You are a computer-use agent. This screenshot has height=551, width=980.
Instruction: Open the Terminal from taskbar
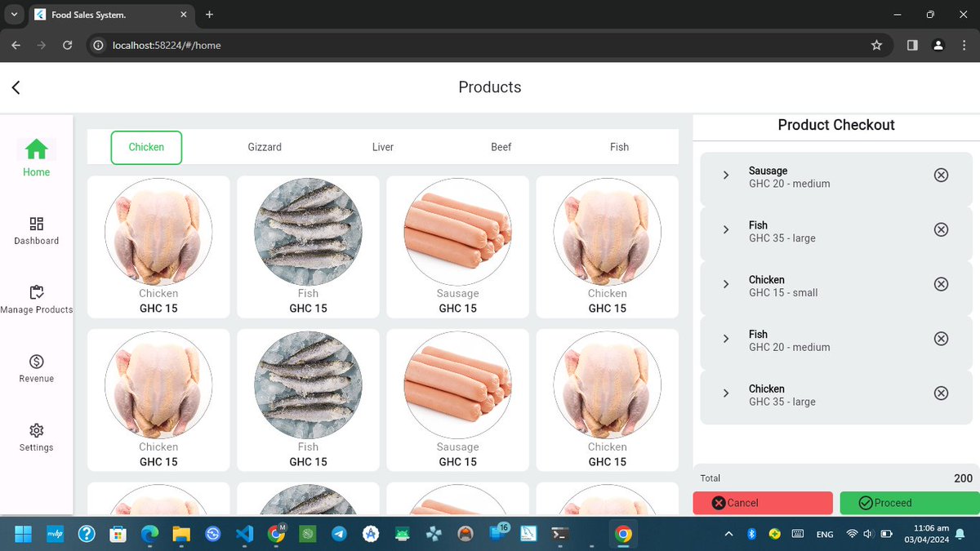click(559, 535)
